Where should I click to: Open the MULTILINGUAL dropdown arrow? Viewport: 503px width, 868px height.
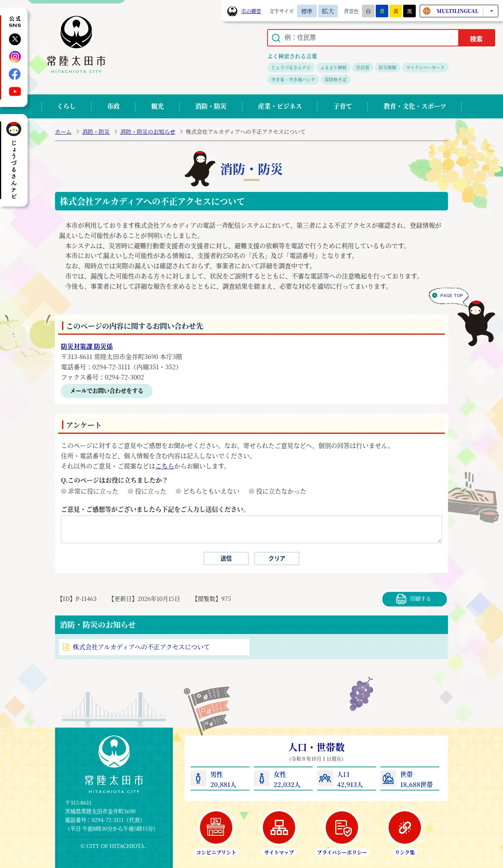point(491,11)
